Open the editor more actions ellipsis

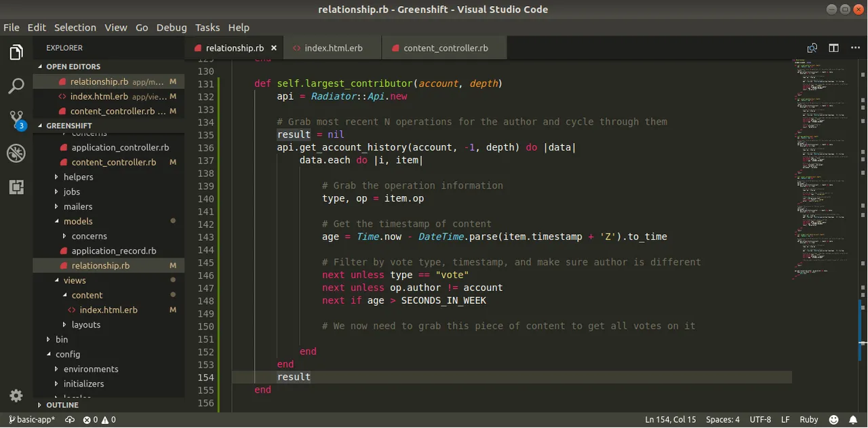(855, 48)
